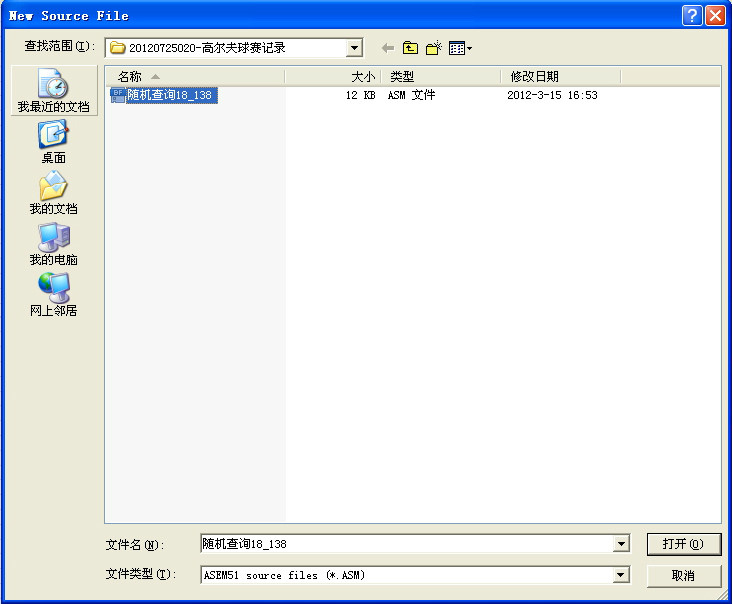Sort files by 大小 column header
This screenshot has width=732, height=604.
pos(332,77)
